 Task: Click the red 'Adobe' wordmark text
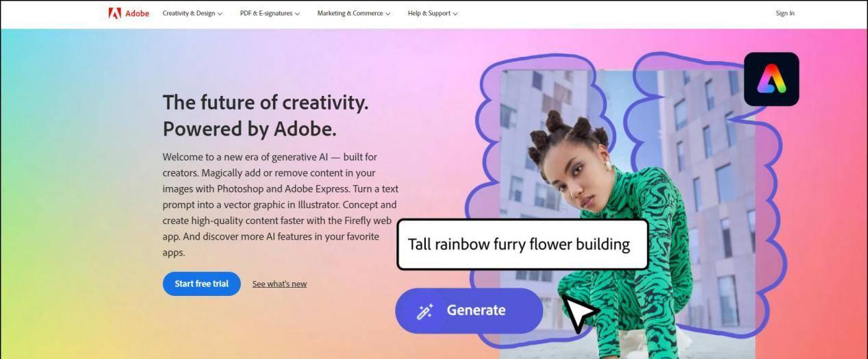click(137, 13)
